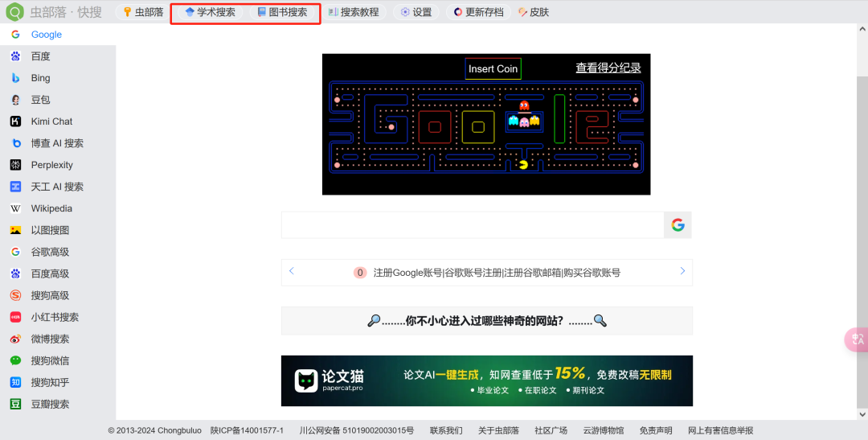Open 以图搜图 image search icon
The width and height of the screenshot is (868, 440).
pos(15,230)
